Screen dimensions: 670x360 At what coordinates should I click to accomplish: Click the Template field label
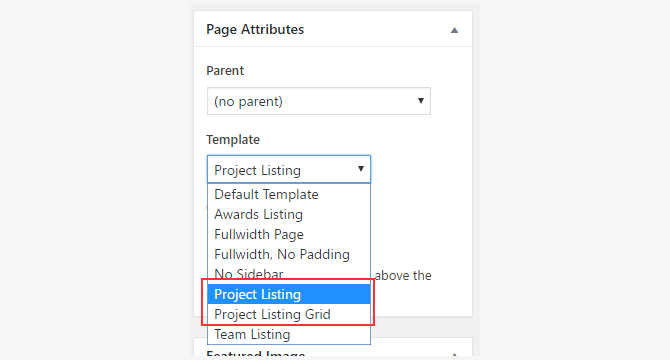233,140
